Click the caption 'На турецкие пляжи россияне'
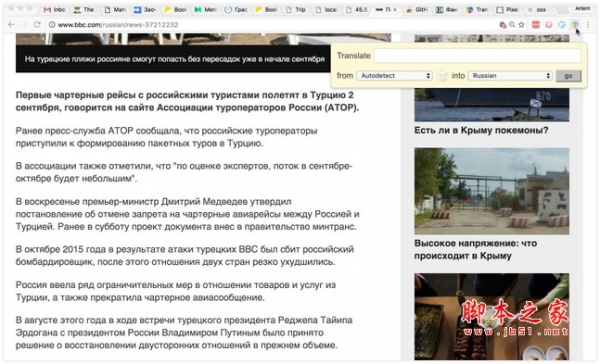 click(174, 59)
